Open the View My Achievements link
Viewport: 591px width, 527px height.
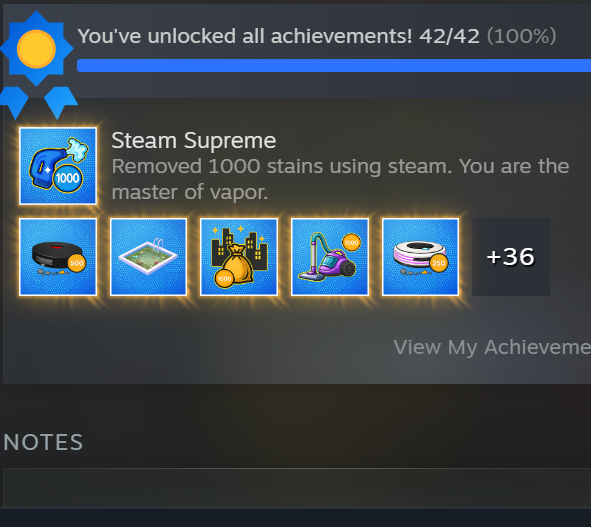492,347
